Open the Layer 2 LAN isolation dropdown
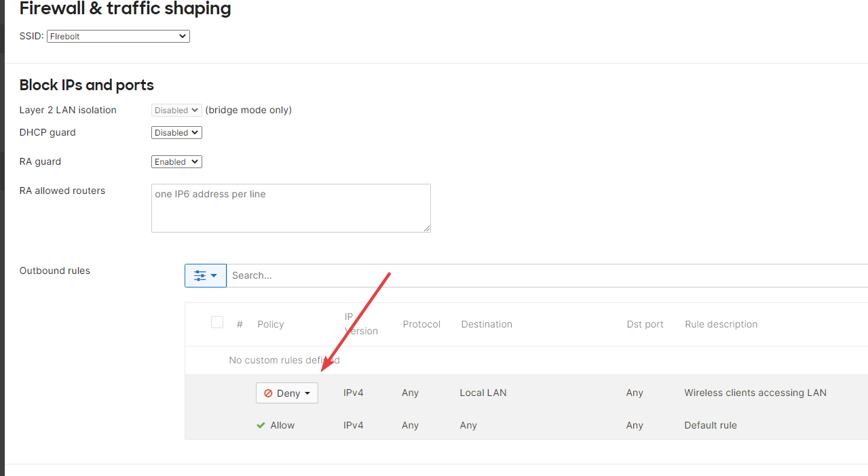 click(x=176, y=110)
